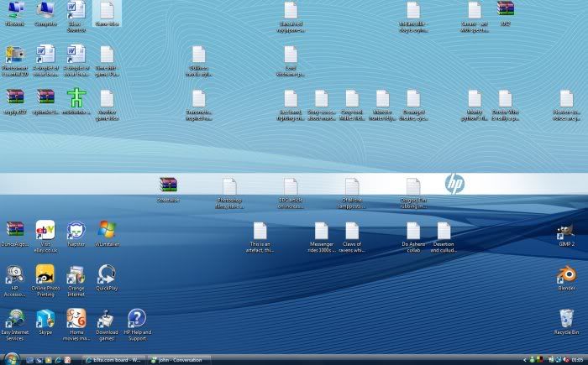Click Show Desktop in Quick Launch bar
The width and height of the screenshot is (588, 365).
30,360
